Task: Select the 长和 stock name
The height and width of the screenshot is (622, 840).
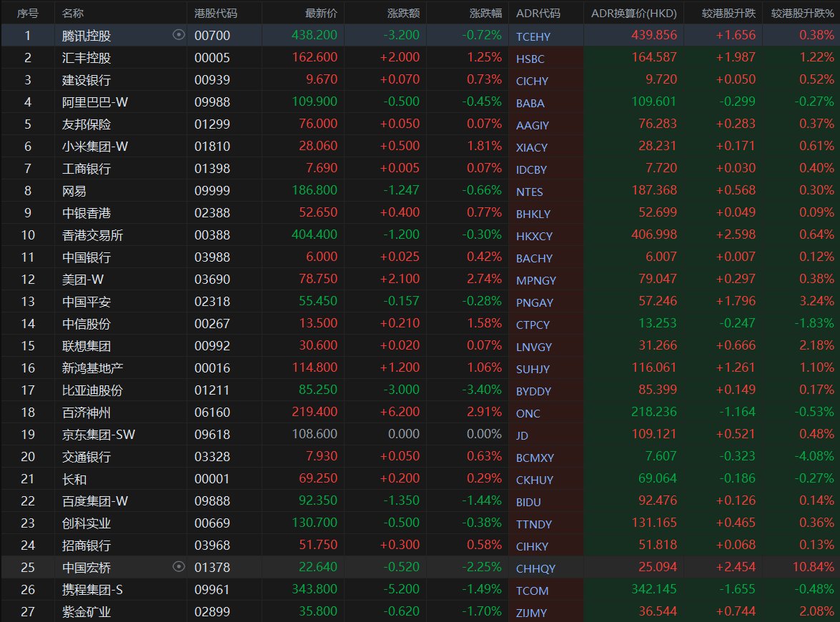Action: point(74,479)
